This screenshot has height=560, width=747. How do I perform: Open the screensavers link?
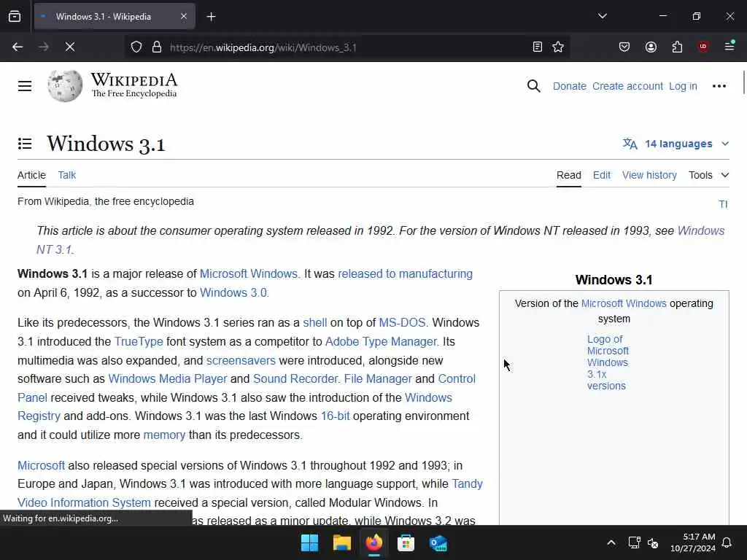point(241,360)
